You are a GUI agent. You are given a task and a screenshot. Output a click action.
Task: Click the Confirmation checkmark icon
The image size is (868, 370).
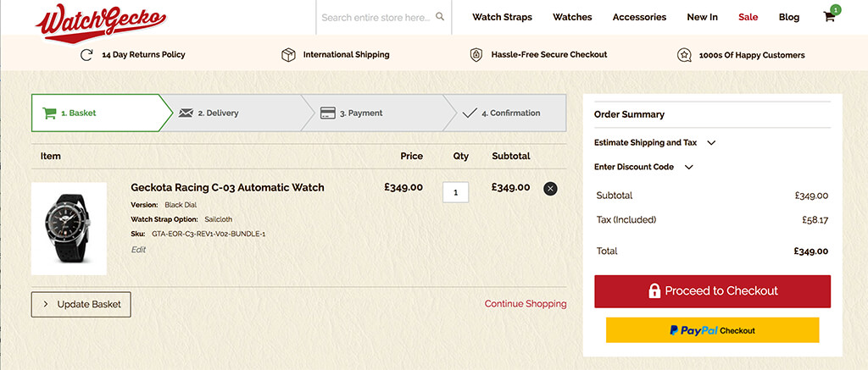tap(469, 113)
